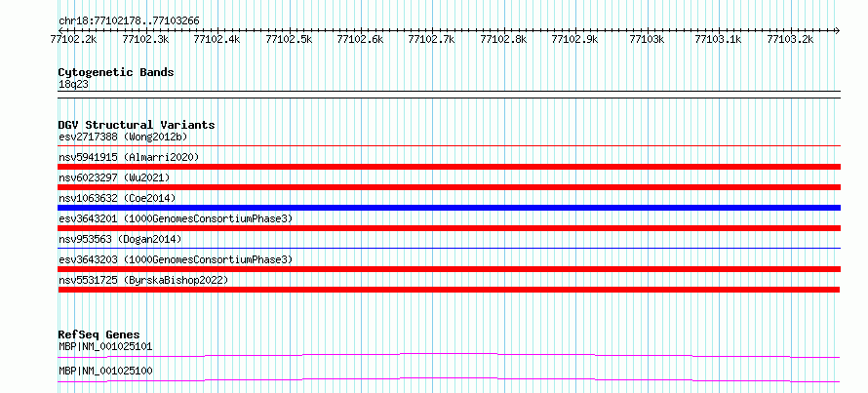The width and height of the screenshot is (868, 393).
Task: Click the RefSeq Genes track title
Action: click(99, 334)
